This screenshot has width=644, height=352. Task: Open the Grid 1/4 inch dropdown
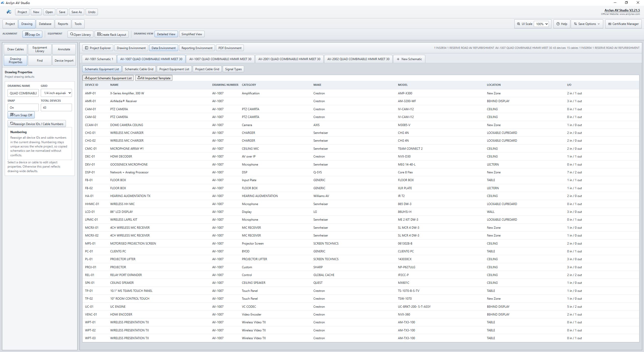[56, 93]
